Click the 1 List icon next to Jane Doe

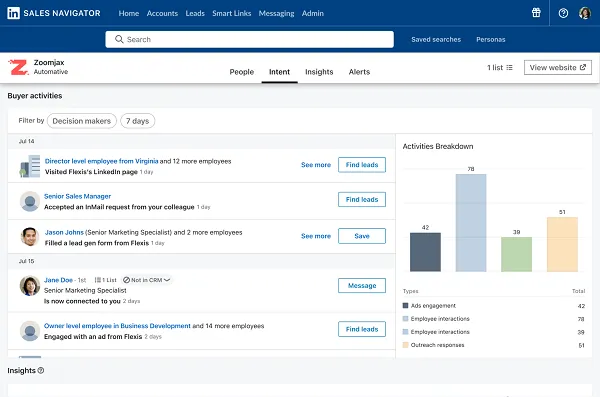tap(98, 280)
